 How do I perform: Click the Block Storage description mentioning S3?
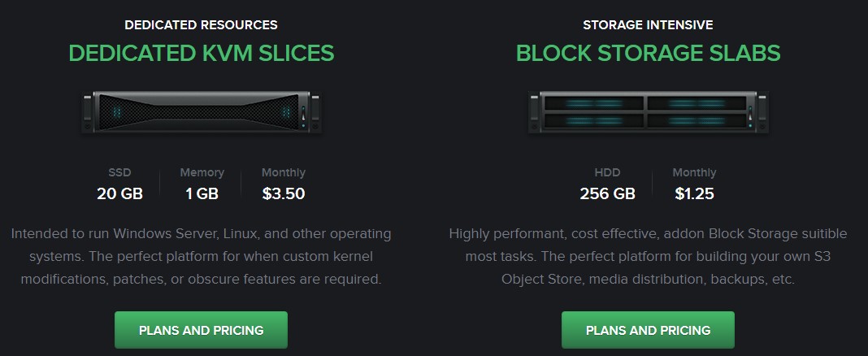point(648,256)
